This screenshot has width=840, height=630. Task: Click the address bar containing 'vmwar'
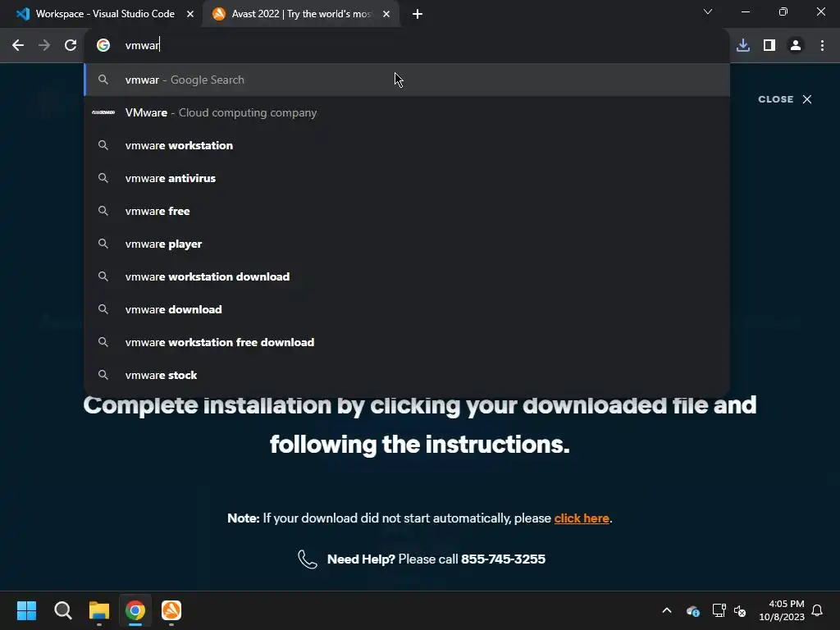click(x=407, y=46)
